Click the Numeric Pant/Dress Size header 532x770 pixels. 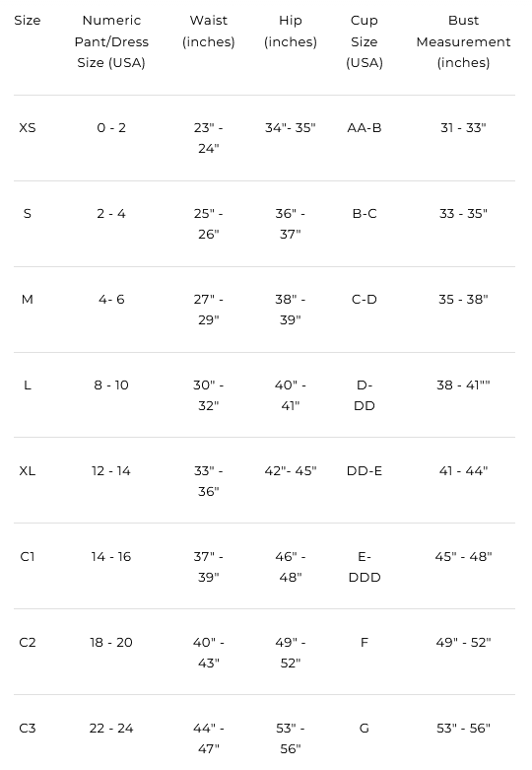point(111,41)
